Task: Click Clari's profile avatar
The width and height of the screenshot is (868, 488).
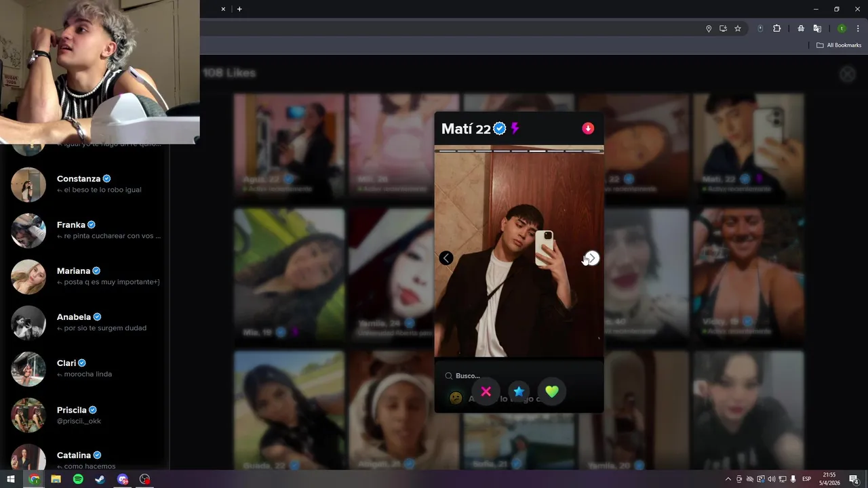Action: 28,369
